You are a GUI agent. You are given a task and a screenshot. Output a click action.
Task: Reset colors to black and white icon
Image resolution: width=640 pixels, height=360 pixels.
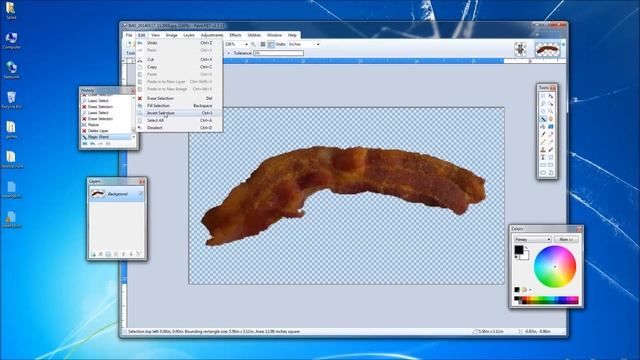point(516,257)
